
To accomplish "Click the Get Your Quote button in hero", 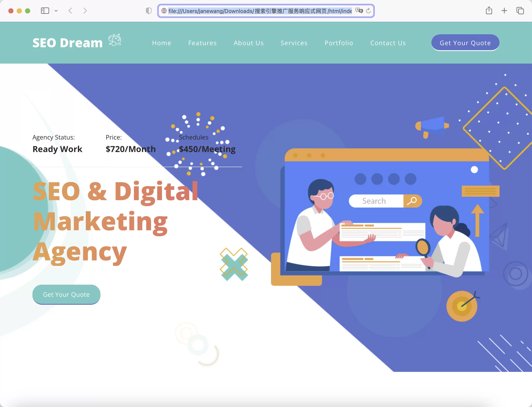I will [66, 294].
